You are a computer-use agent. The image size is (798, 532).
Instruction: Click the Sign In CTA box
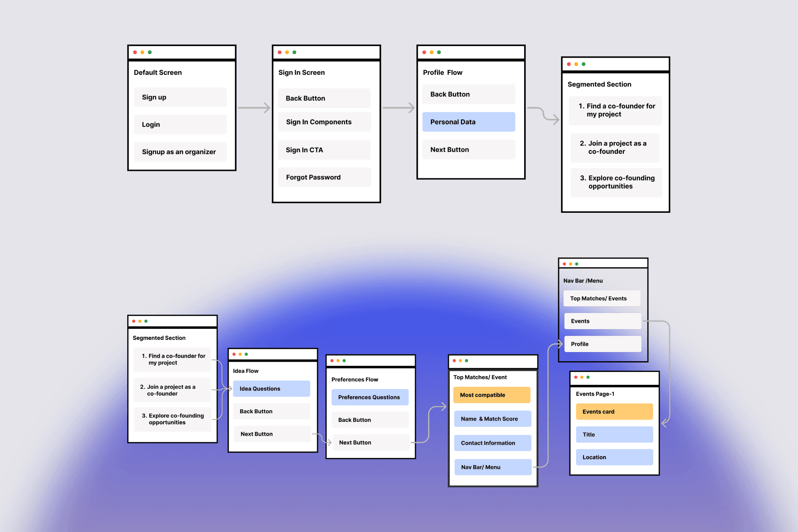[324, 150]
